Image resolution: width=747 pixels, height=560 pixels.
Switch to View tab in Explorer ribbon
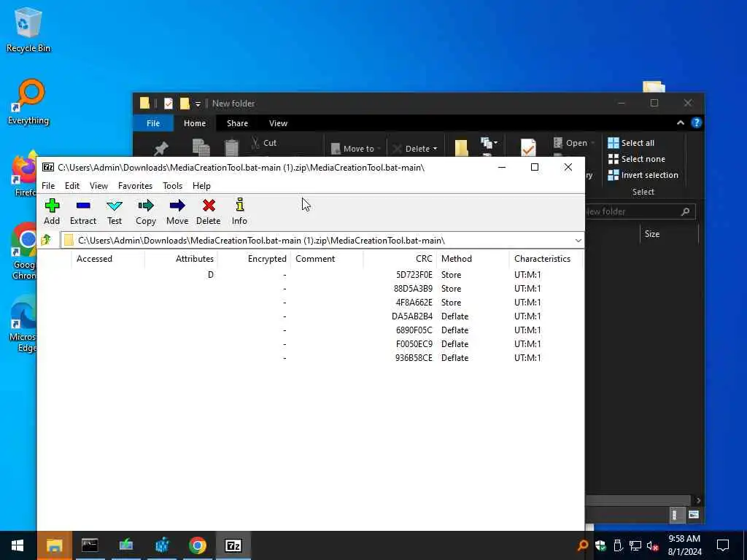click(278, 123)
